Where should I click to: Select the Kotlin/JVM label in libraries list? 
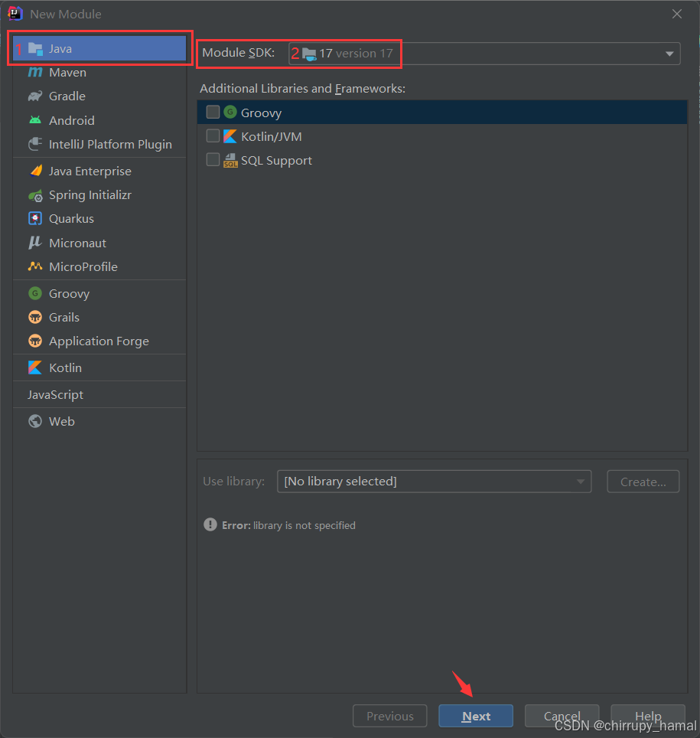pos(272,136)
